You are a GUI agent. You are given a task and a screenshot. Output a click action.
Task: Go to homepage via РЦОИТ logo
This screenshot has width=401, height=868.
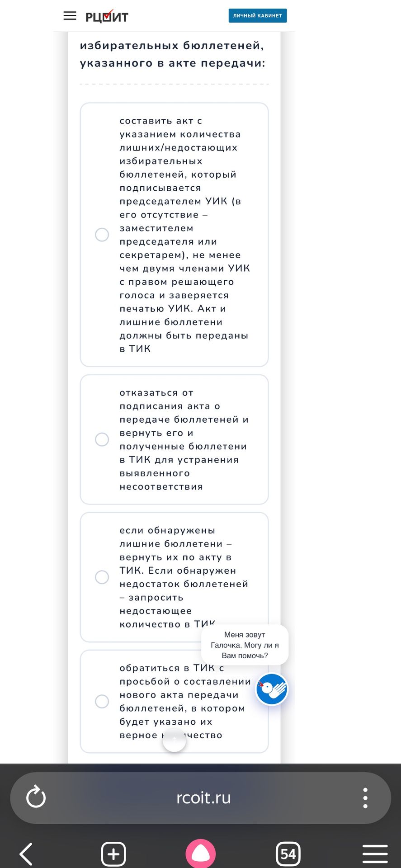point(107,16)
